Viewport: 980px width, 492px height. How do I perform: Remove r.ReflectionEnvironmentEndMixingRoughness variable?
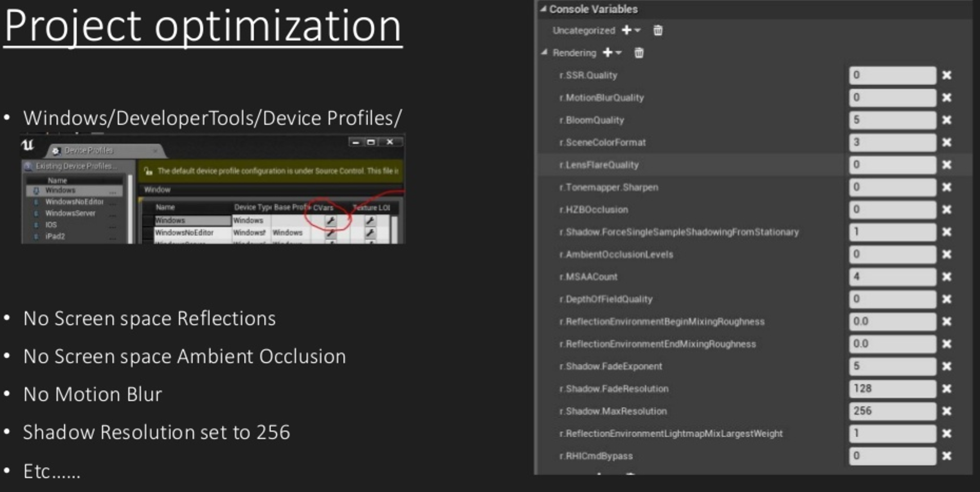947,344
